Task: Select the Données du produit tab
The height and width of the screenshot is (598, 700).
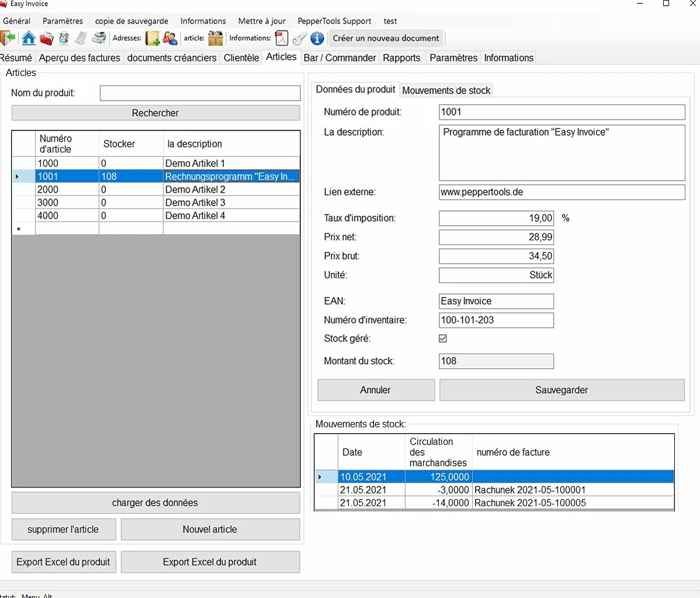Action: click(356, 89)
